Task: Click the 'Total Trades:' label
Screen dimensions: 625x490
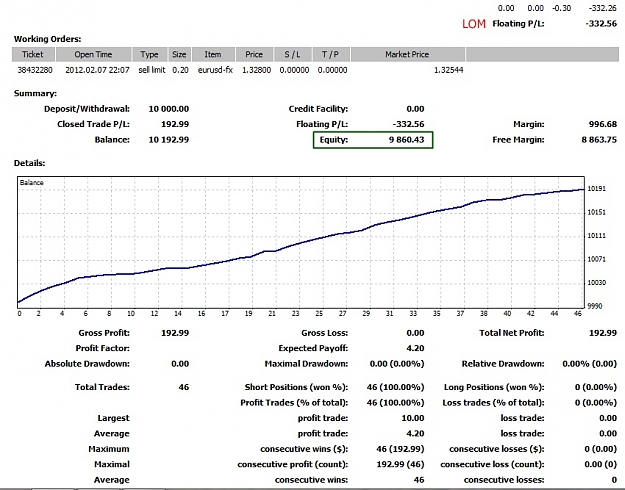Action: tap(102, 387)
